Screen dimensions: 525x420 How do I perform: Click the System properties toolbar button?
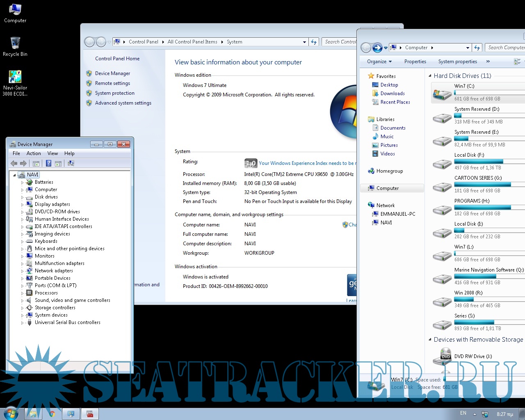pyautogui.click(x=457, y=62)
